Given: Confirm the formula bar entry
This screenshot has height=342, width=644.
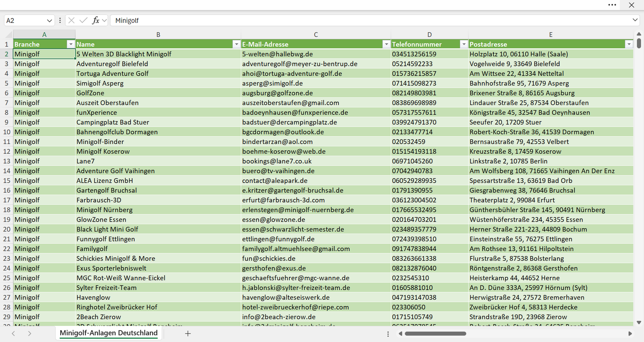Looking at the screenshot, I should [83, 20].
